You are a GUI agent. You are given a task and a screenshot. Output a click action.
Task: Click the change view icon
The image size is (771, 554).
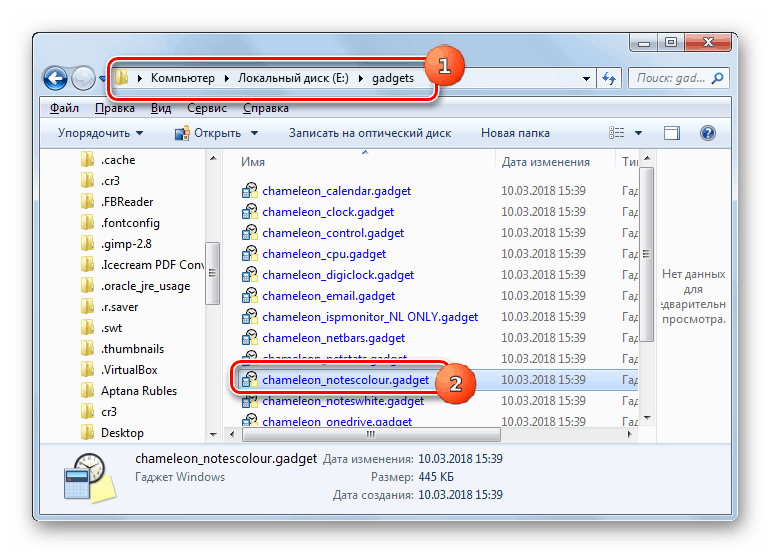(617, 133)
